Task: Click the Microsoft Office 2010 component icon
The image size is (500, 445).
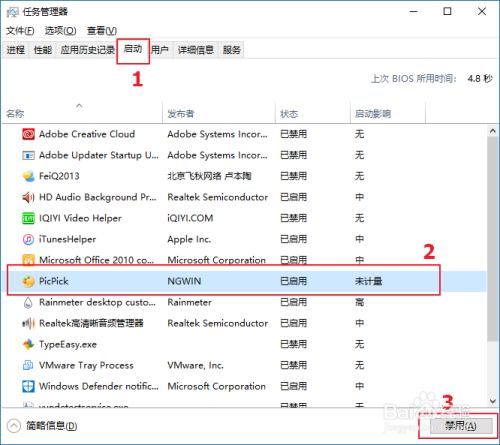Action: 28,260
